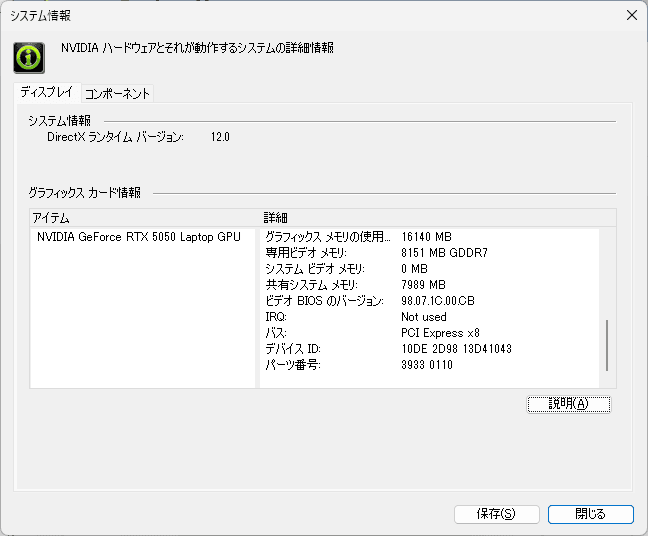Click the 保存(S) save button
The width and height of the screenshot is (648, 536).
point(496,514)
